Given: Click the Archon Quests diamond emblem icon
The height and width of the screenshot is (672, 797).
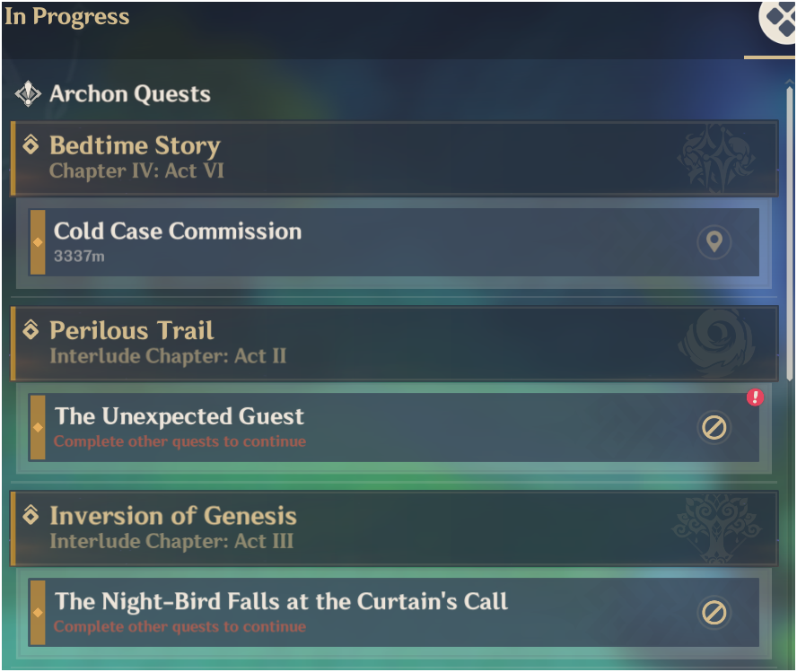Looking at the screenshot, I should click(28, 93).
